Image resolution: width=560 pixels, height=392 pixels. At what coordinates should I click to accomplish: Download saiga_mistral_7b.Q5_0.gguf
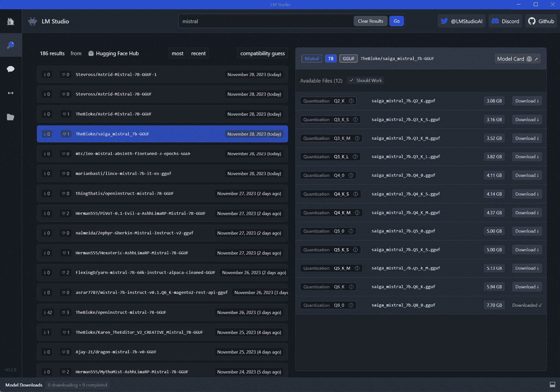point(527,231)
